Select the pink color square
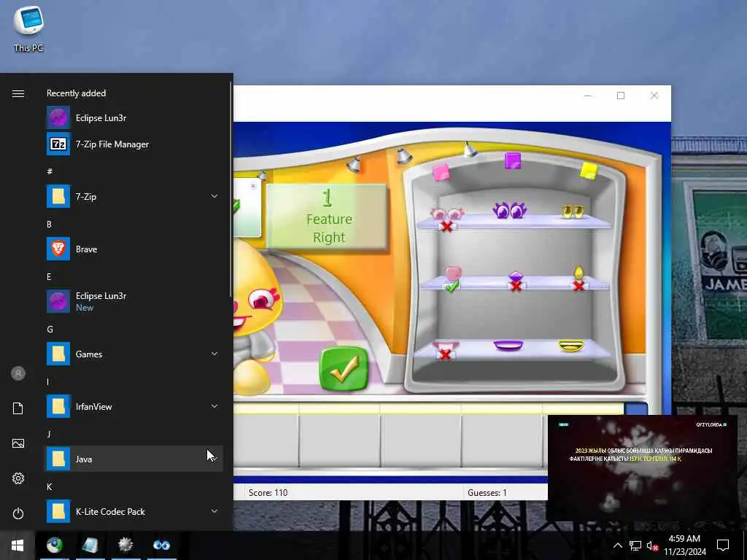Image resolution: width=747 pixels, height=560 pixels. [441, 172]
